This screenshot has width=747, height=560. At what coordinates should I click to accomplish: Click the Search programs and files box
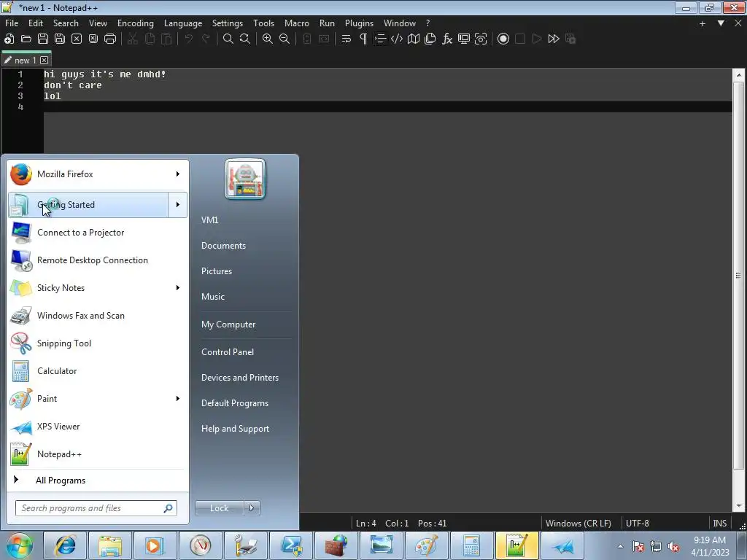[96, 508]
